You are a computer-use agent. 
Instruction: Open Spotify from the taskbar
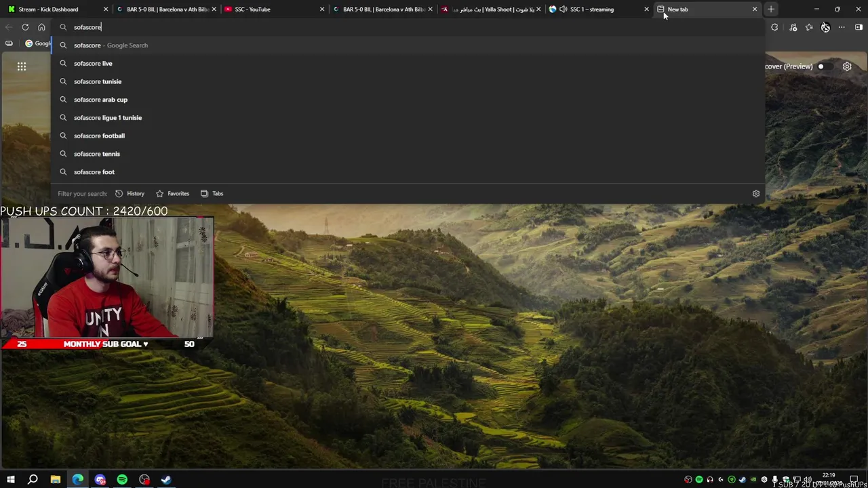pos(122,480)
